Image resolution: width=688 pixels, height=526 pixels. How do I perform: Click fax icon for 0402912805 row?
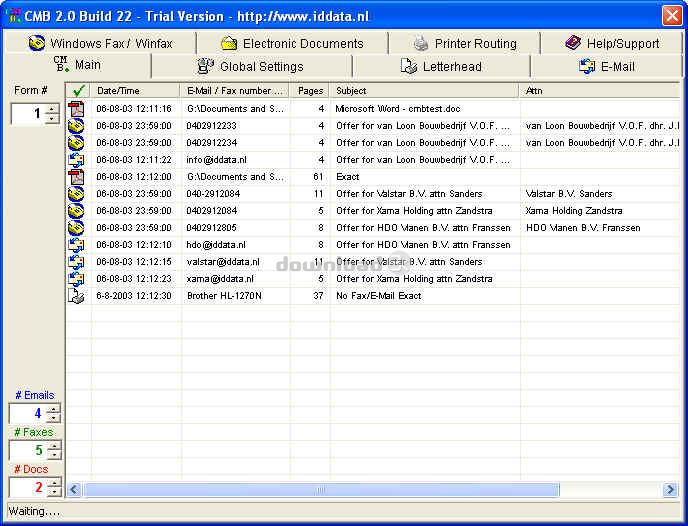(x=76, y=228)
